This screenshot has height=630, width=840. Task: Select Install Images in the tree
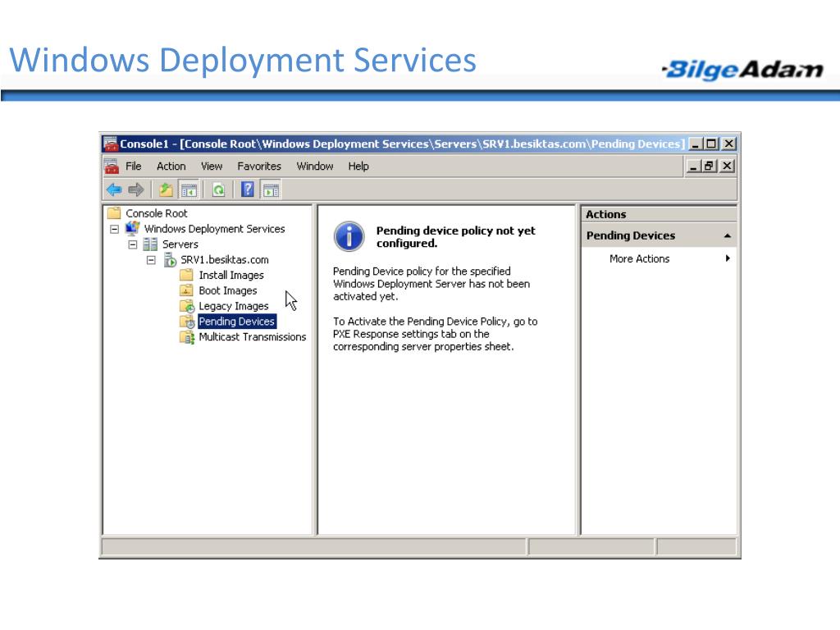point(231,276)
